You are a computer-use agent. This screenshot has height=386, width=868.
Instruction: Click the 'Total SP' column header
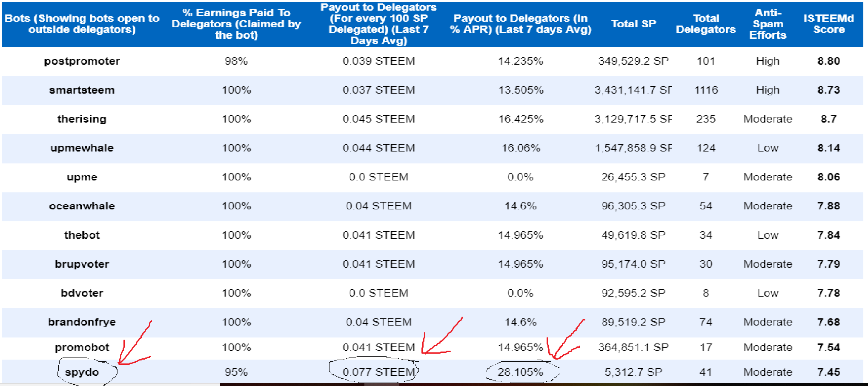633,24
